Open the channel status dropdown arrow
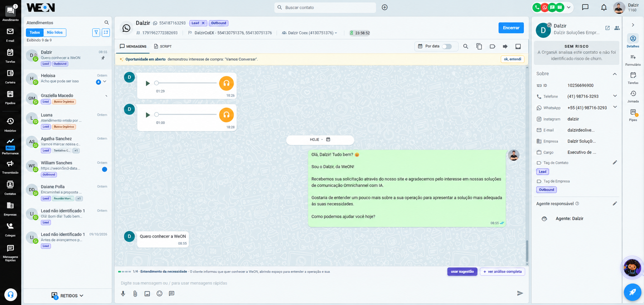Viewport: 644px width, 305px height. pyautogui.click(x=568, y=7)
